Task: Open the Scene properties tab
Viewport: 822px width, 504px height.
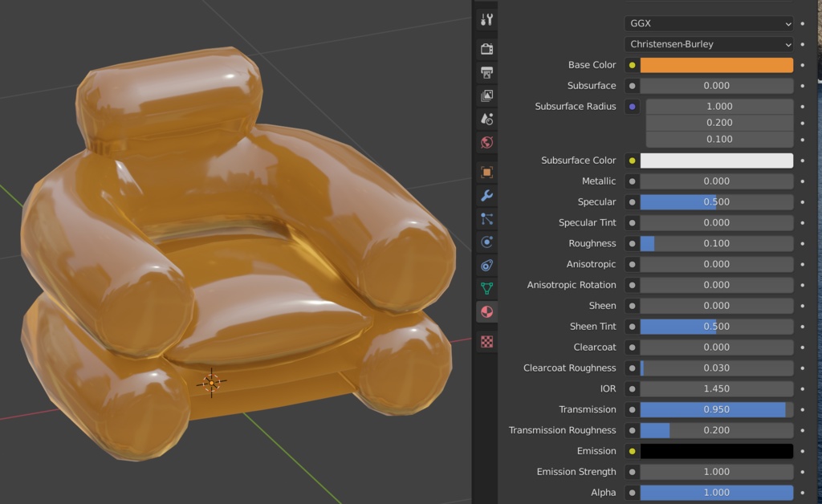Action: [486, 119]
